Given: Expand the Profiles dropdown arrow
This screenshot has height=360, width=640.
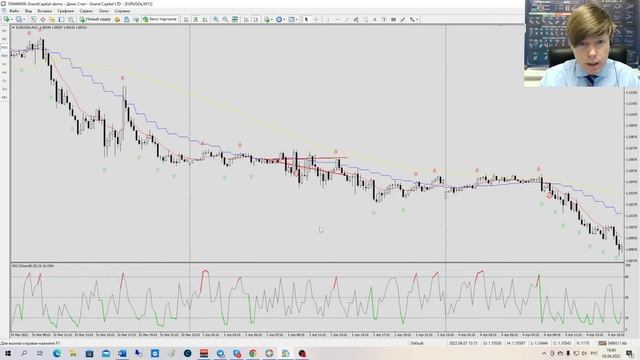Looking at the screenshot, I should coord(24,19).
